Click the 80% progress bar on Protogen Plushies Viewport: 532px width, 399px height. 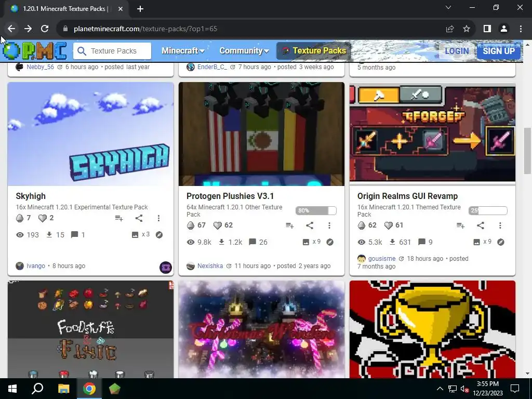point(316,211)
